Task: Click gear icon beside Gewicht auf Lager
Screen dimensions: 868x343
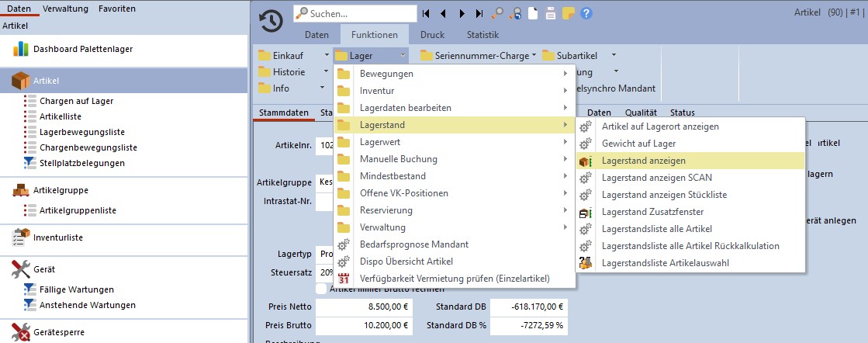Action: pyautogui.click(x=585, y=144)
